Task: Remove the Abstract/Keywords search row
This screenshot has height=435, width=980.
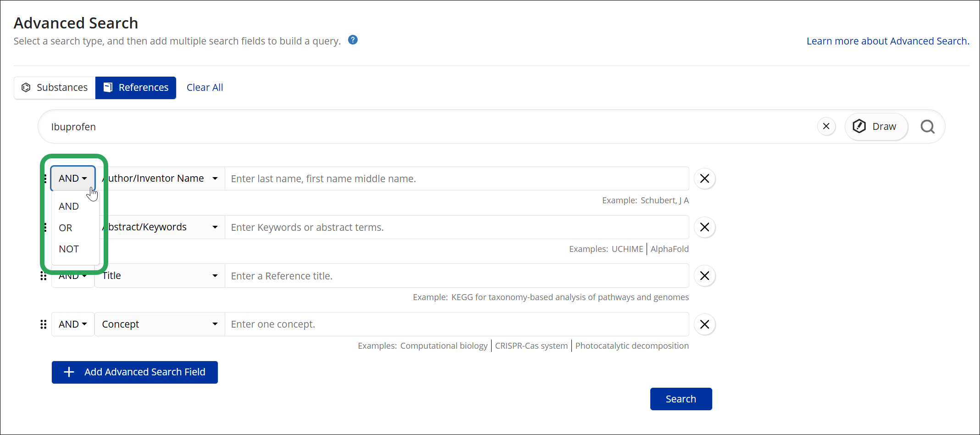Action: point(704,227)
